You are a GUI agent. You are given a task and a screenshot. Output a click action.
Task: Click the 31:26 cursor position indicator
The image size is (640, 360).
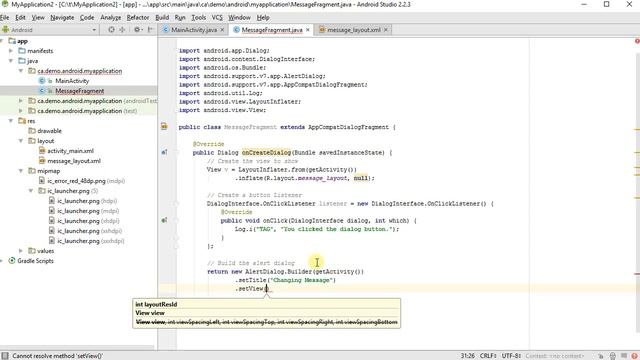click(x=468, y=356)
